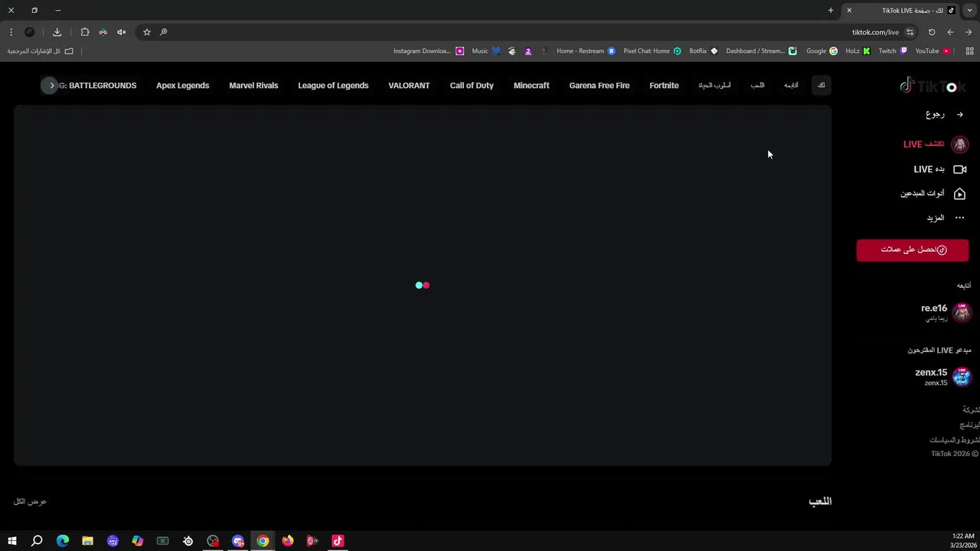Viewport: 980px width, 551px height.
Task: Open اكتشف LIVE in the sidebar
Action: [x=935, y=144]
